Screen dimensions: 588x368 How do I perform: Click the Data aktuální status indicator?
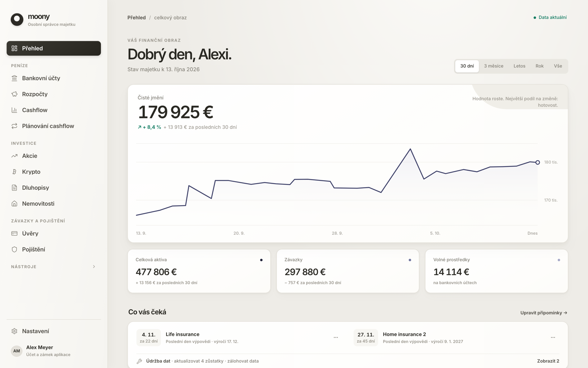tap(550, 18)
